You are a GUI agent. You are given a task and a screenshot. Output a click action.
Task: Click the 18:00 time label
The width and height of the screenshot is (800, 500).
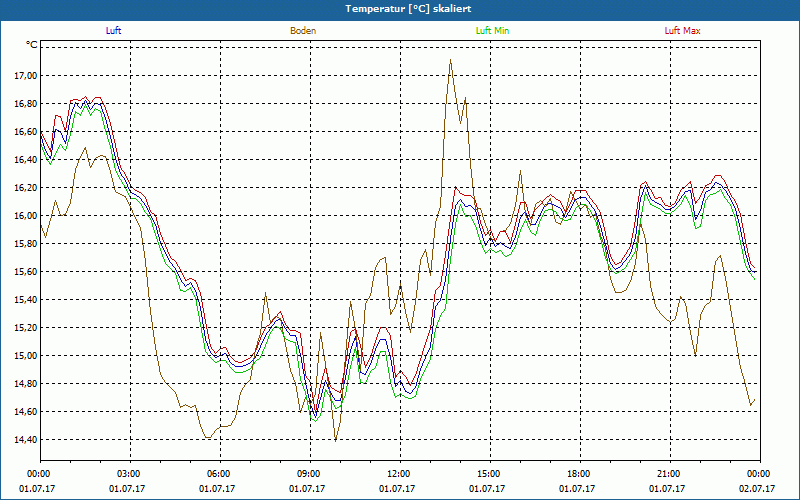(580, 474)
